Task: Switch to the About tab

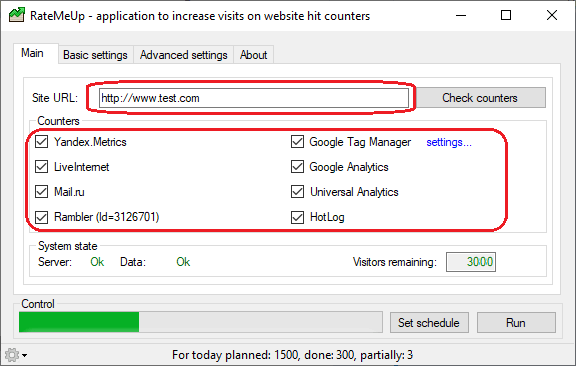Action: (253, 55)
